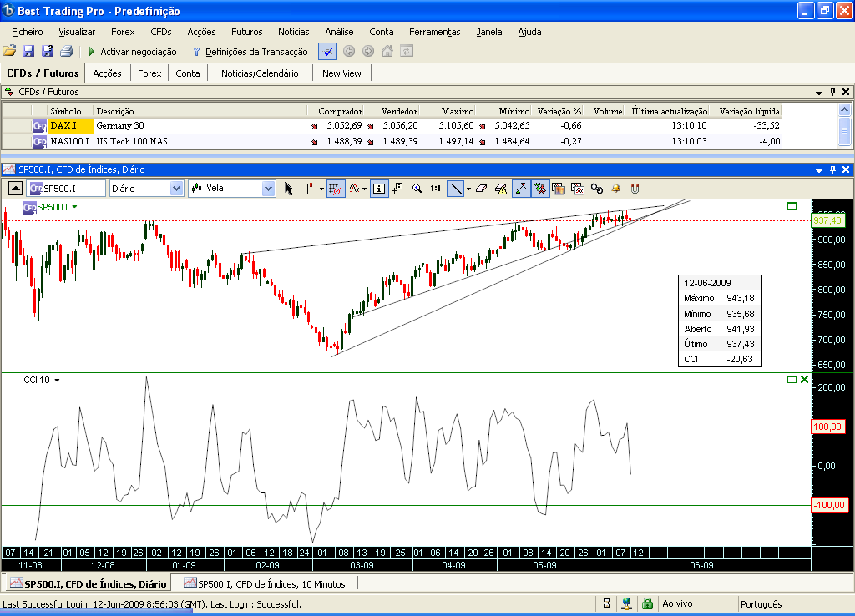Select the eraser tool in chart toolbar
Image resolution: width=855 pixels, height=616 pixels.
(481, 189)
